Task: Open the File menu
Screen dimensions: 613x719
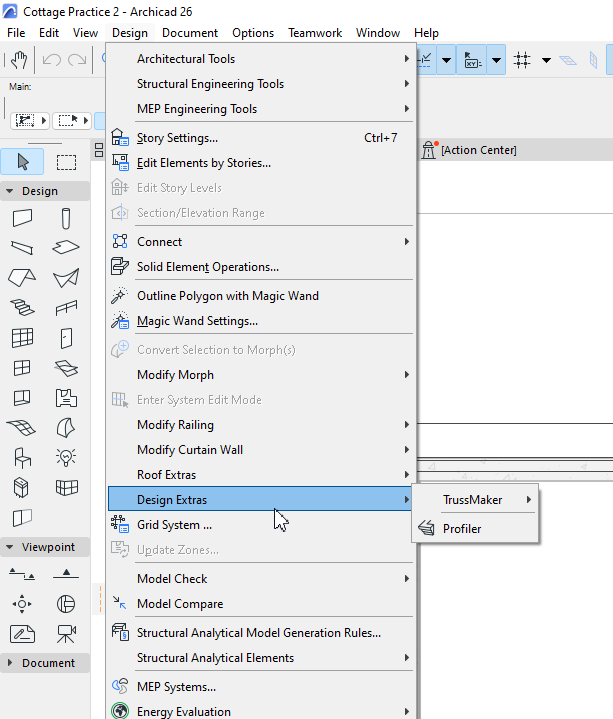Action: point(16,33)
